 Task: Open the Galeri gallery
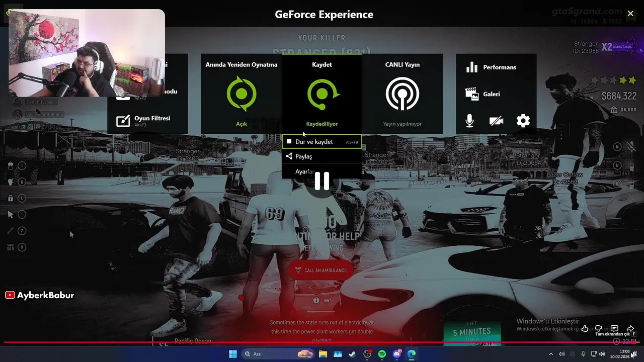483,94
